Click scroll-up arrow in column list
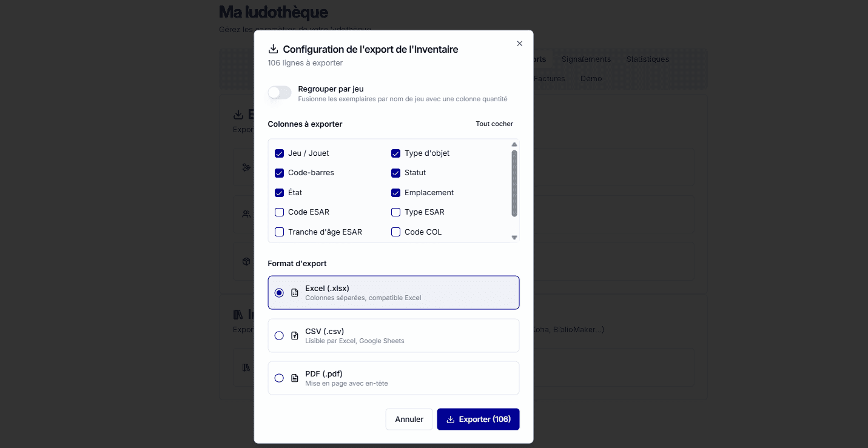Image resolution: width=868 pixels, height=448 pixels. 514,144
